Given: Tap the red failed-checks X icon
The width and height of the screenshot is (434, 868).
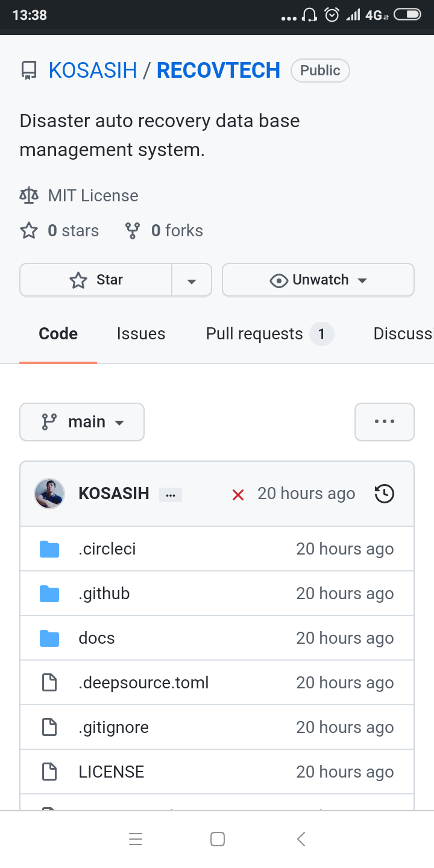Looking at the screenshot, I should (x=238, y=495).
